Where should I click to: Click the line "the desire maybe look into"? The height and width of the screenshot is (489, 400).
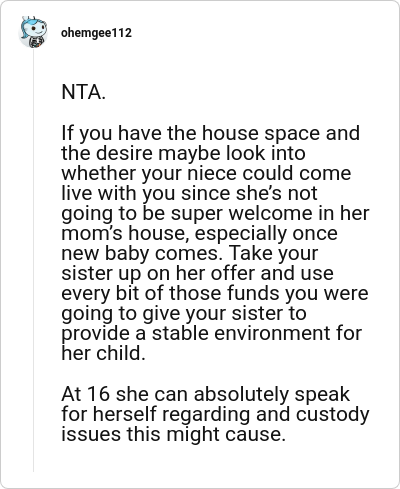pyautogui.click(x=183, y=153)
